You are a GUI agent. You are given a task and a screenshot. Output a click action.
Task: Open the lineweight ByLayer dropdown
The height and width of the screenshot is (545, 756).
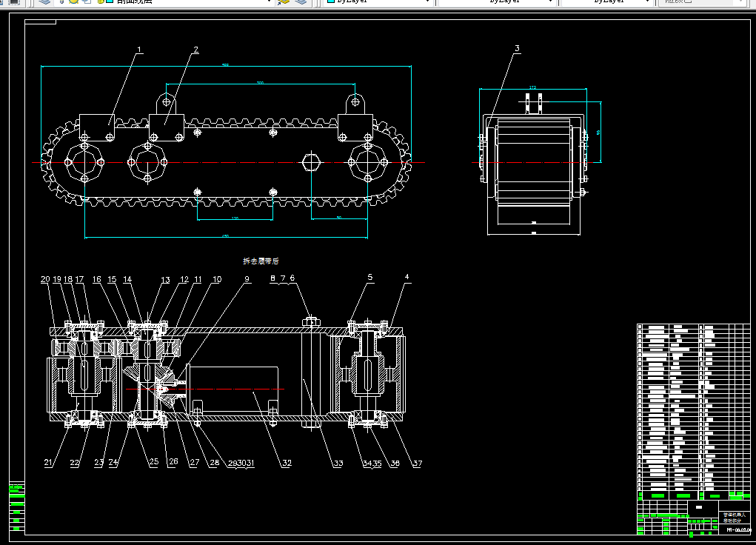(606, 2)
